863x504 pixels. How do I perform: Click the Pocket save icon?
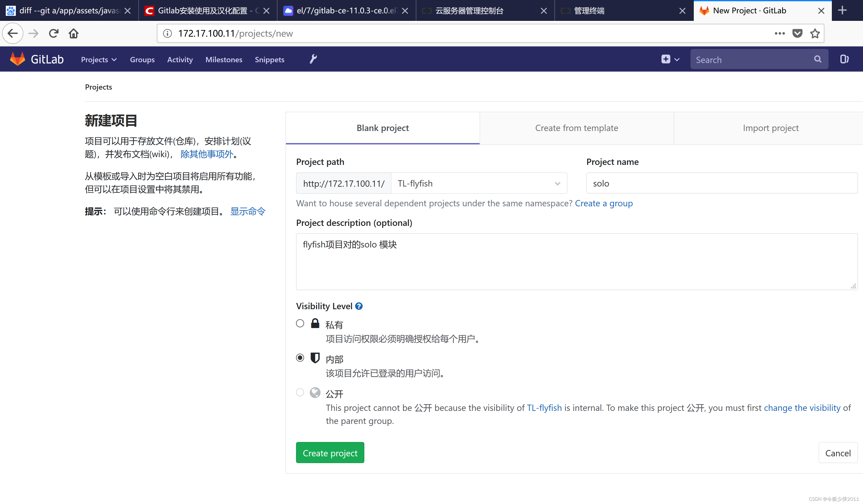pos(797,34)
